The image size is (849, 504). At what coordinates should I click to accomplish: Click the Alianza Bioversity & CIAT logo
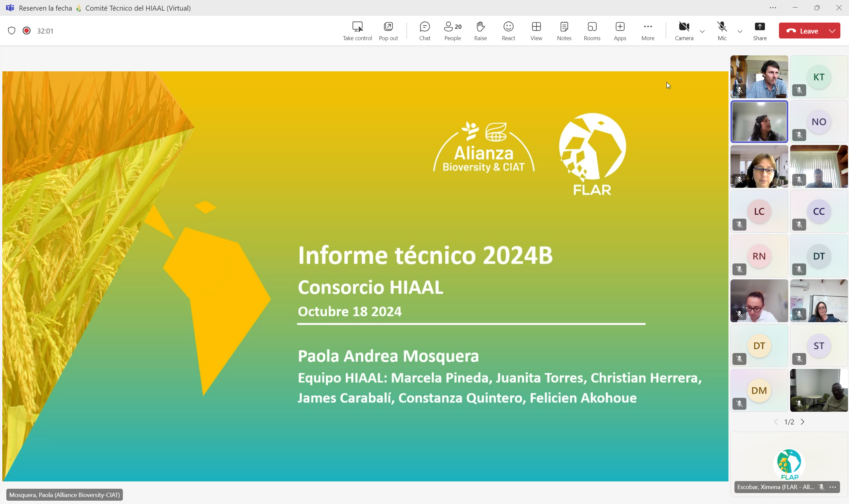click(x=484, y=147)
